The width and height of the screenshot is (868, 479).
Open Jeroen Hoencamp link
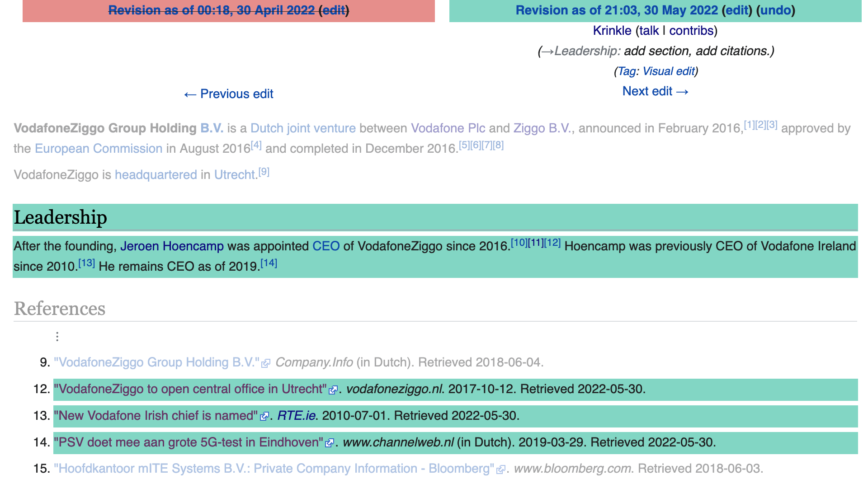click(172, 246)
